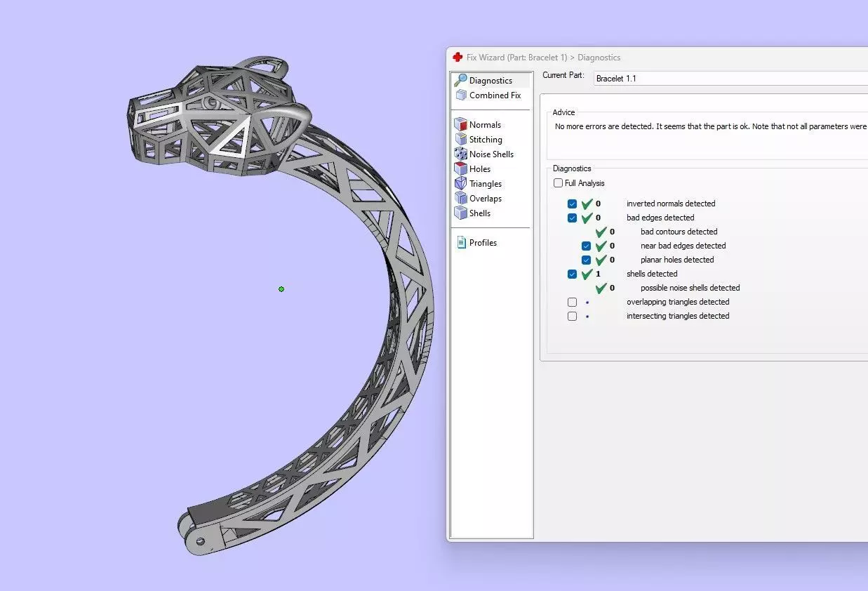Click the 'shells detected' text
Image resolution: width=868 pixels, height=591 pixels.
[x=652, y=274]
